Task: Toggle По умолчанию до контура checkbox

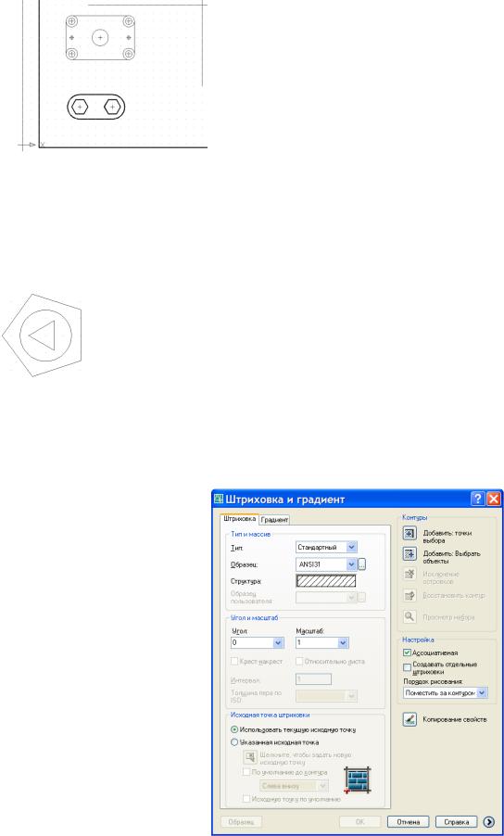Action: 246,771
